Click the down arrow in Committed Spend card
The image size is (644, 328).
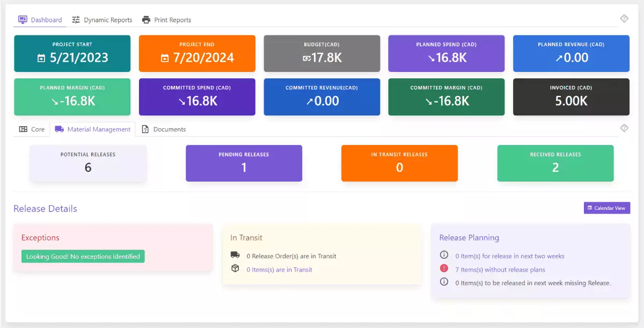(x=182, y=101)
